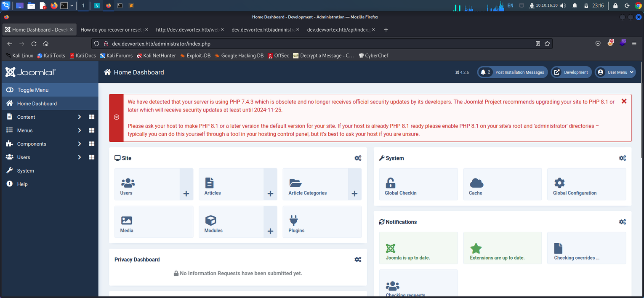Viewport: 644px width, 298px height.
Task: Open the Site module settings gears
Action: [x=358, y=158]
